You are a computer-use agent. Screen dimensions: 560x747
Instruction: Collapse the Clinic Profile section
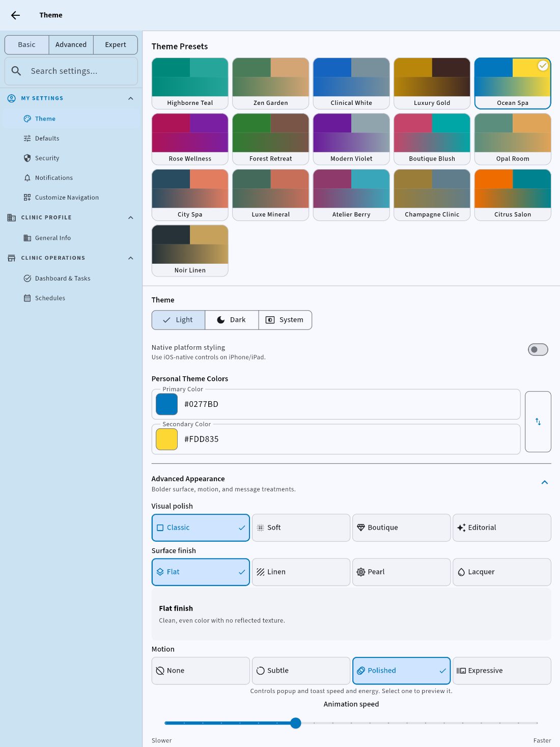(x=131, y=217)
